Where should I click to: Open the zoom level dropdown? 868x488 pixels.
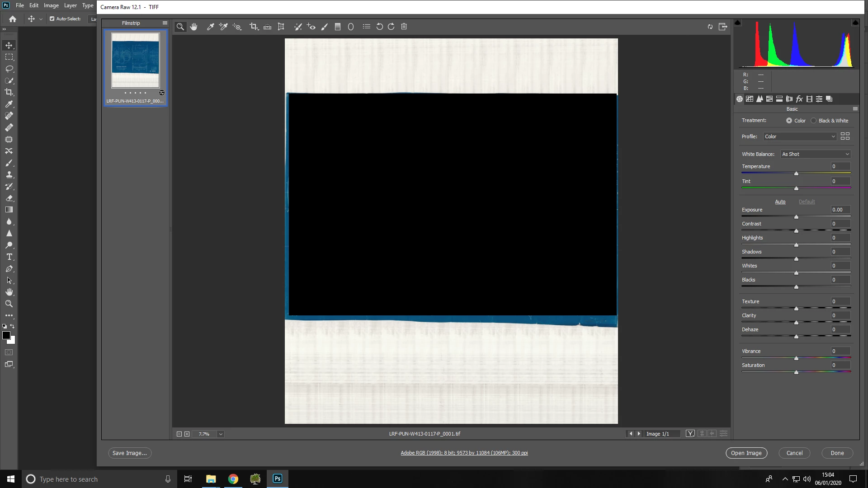point(221,434)
